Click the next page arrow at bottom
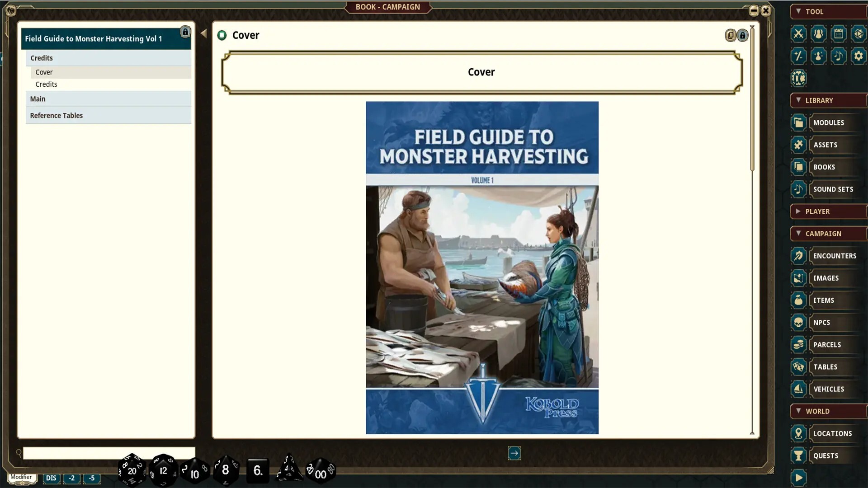 tap(514, 453)
